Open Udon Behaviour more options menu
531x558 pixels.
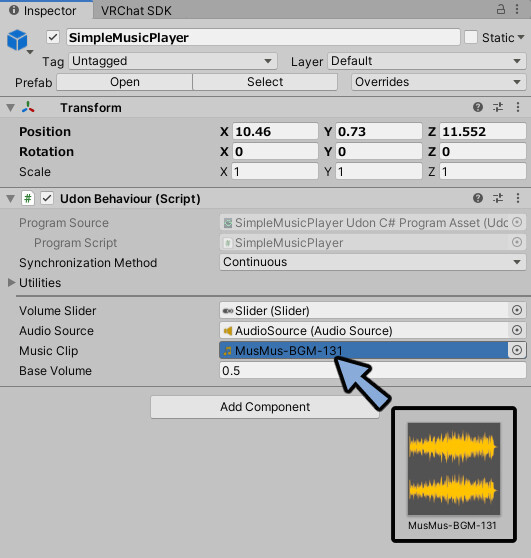click(x=517, y=198)
